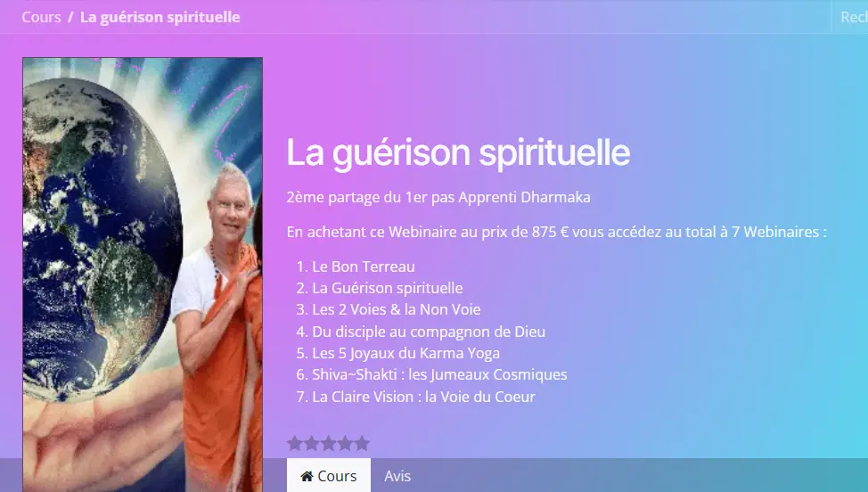Viewport: 868px width, 492px height.
Task: Click the fourth rating star
Action: 345,443
